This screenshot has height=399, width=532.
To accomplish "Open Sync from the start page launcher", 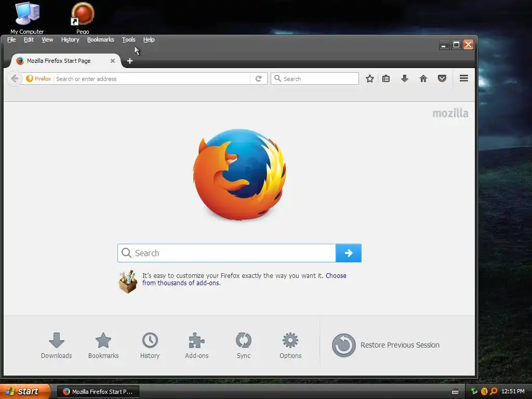I will (x=244, y=345).
